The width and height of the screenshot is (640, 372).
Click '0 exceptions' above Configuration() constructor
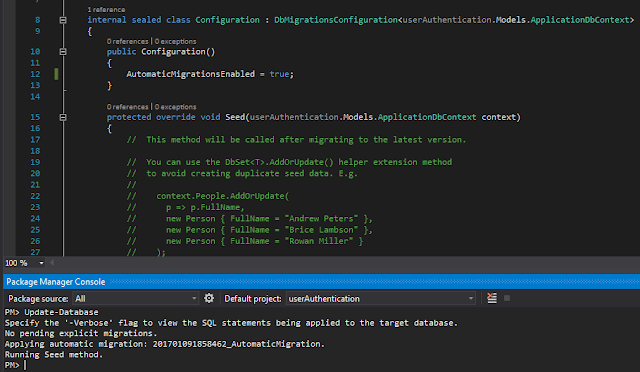[x=176, y=41]
